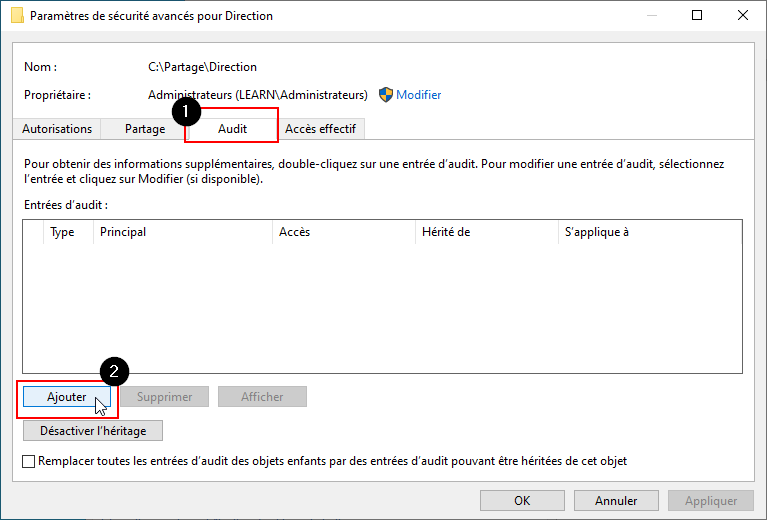Sort by the Principal column header
The width and height of the screenshot is (767, 520).
tap(182, 232)
